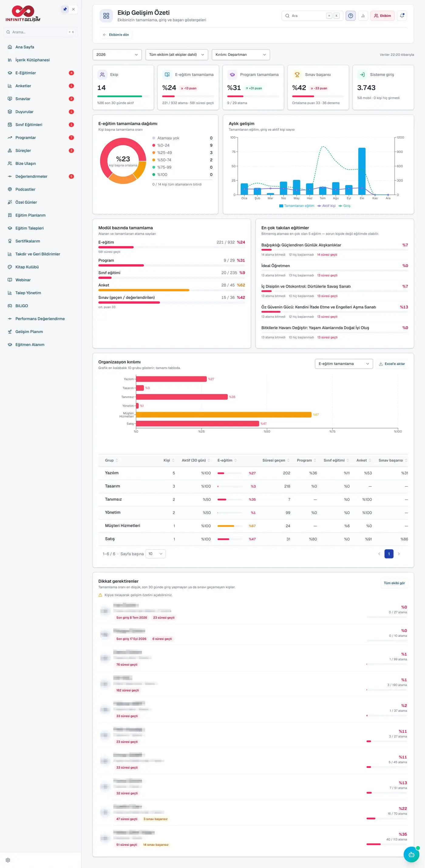
Task: Open the Kırılım: Departman dropdown
Action: click(241, 55)
